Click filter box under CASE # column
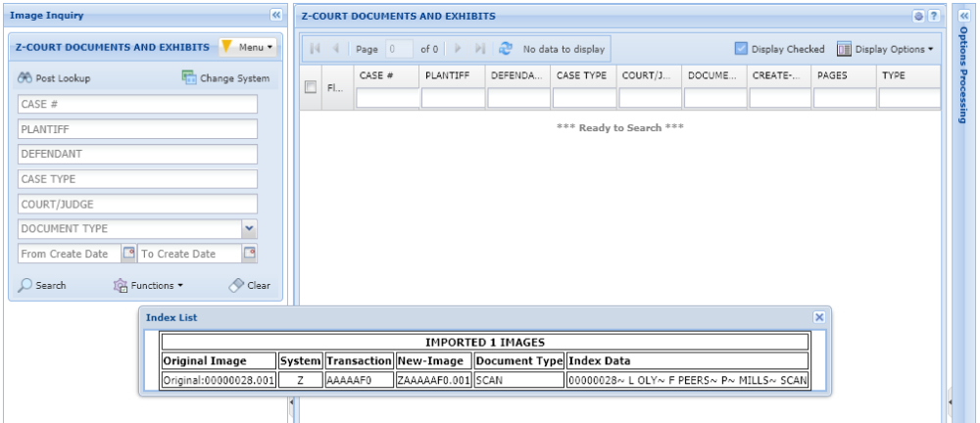Image resolution: width=980 pixels, height=423 pixels. tap(387, 98)
